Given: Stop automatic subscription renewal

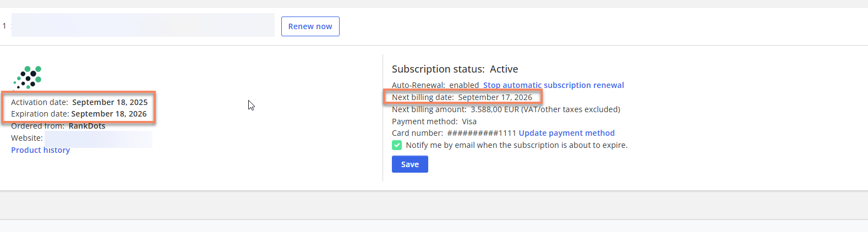Looking at the screenshot, I should (553, 85).
